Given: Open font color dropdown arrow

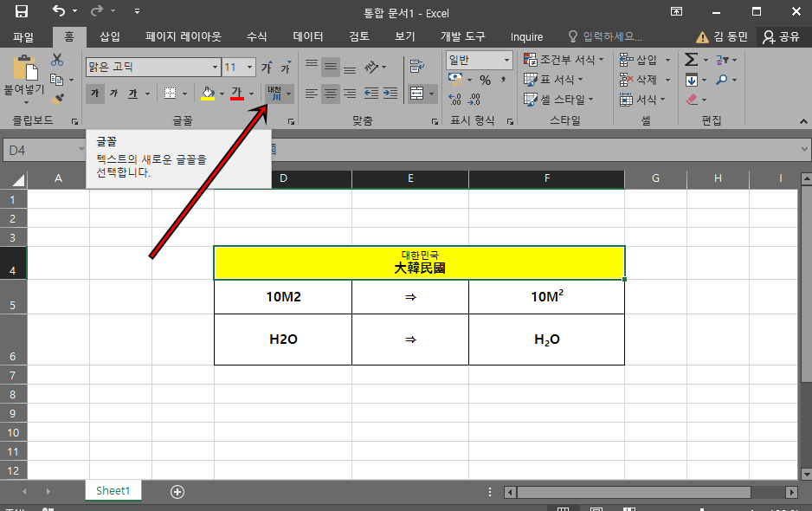Looking at the screenshot, I should click(x=251, y=94).
